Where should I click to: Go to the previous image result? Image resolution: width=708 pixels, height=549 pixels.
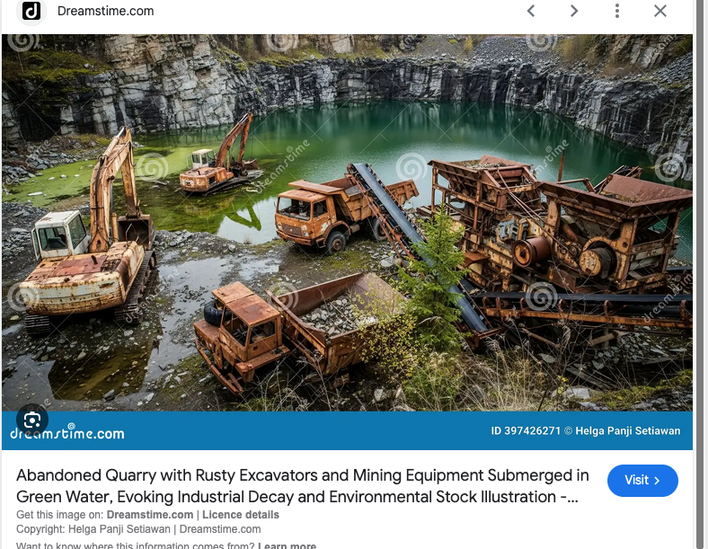pyautogui.click(x=531, y=11)
